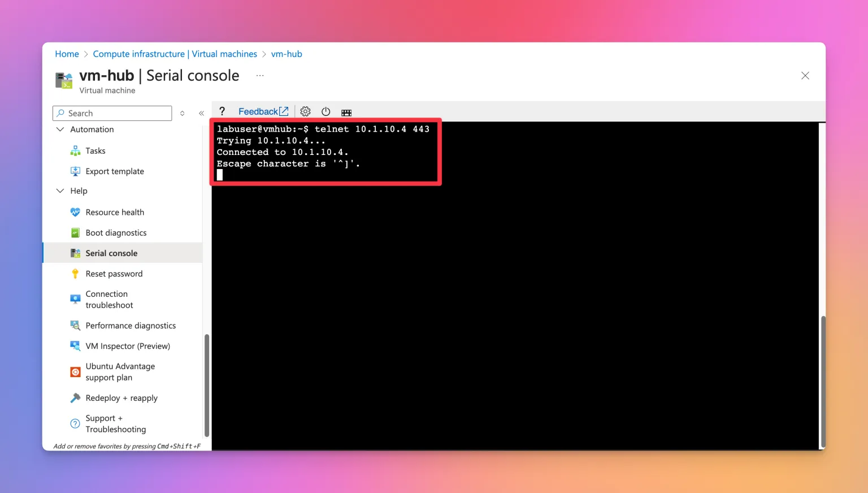Click the Ubuntu Advantage support plan icon
The width and height of the screenshot is (868, 493).
click(75, 372)
